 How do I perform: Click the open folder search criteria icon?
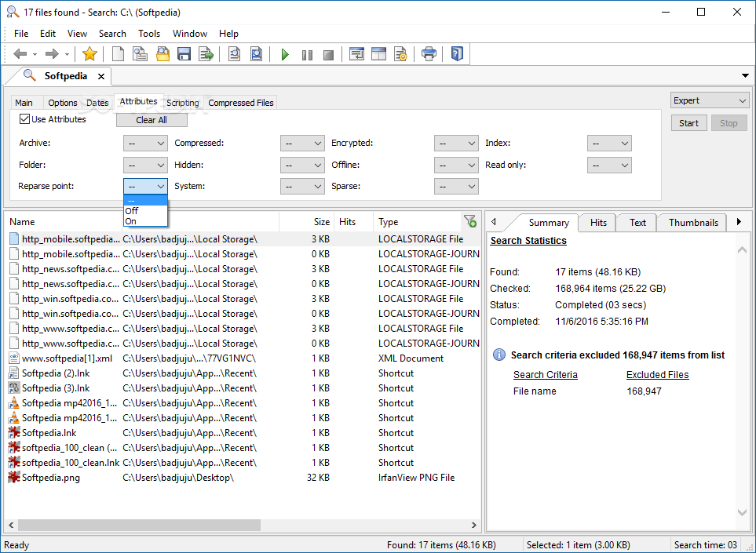click(163, 54)
